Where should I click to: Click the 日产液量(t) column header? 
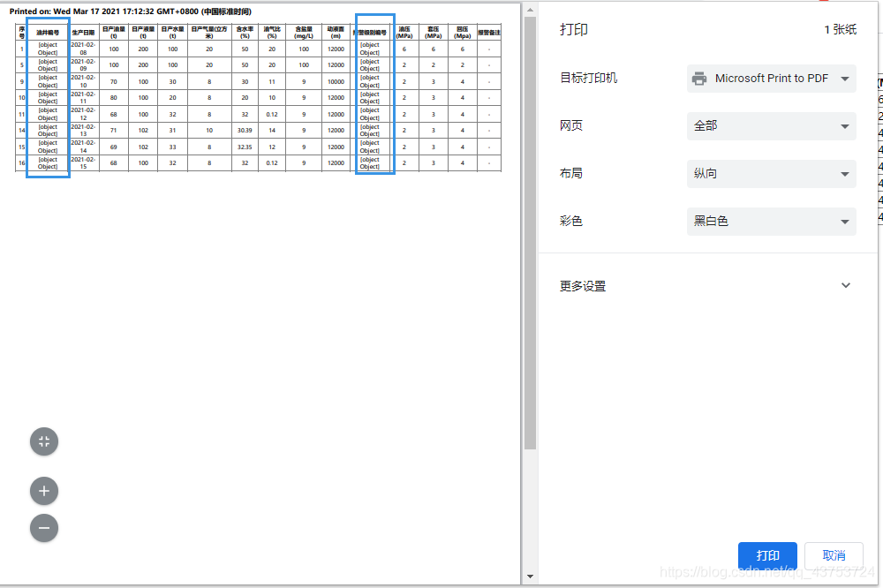pos(143,33)
